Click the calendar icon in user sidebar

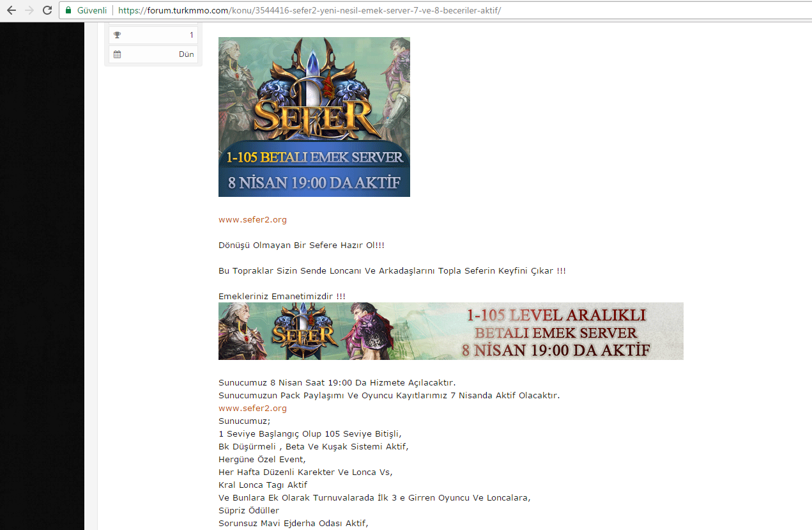(x=117, y=54)
